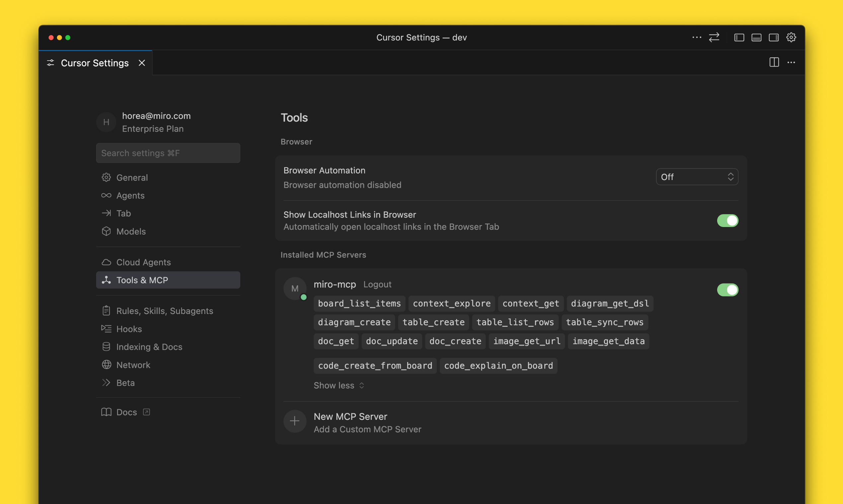843x504 pixels.
Task: Open the Indexing & Docs section
Action: (149, 347)
